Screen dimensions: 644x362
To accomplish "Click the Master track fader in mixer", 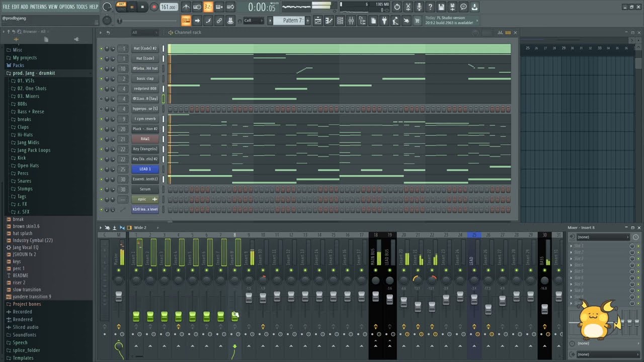I will tap(119, 296).
